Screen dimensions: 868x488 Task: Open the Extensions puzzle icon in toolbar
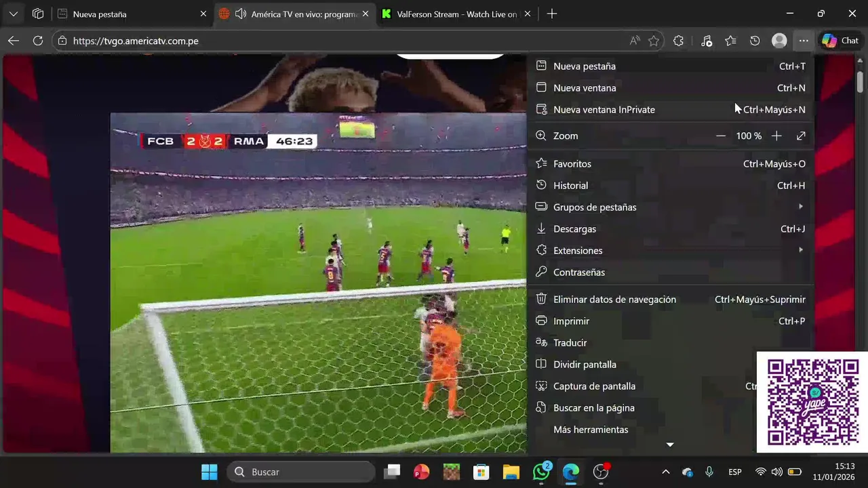click(679, 41)
